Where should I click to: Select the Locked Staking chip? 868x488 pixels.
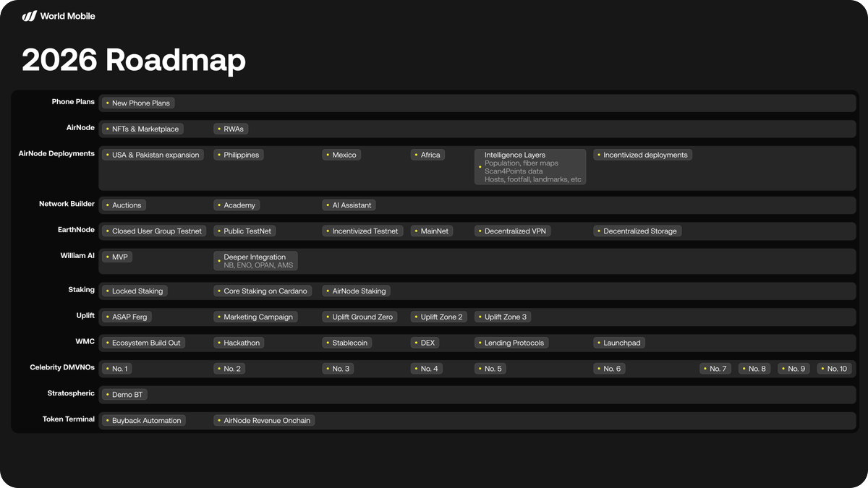(x=135, y=291)
